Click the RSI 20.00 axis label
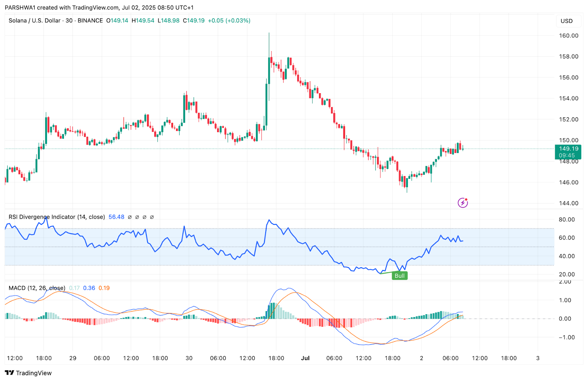The image size is (588, 381). click(567, 274)
